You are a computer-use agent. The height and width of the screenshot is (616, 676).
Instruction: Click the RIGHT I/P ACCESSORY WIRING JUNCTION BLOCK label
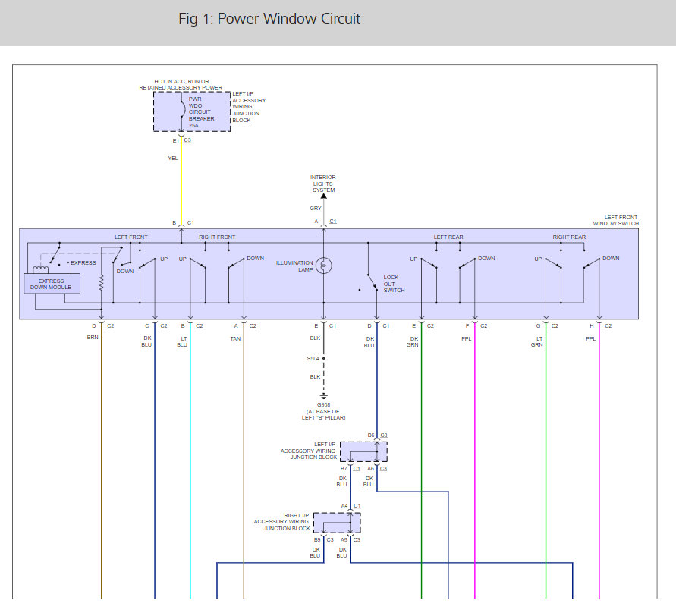(282, 522)
